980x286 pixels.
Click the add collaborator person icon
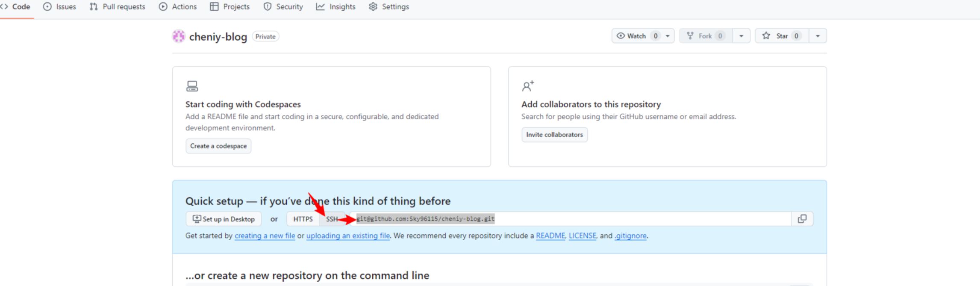pos(528,86)
